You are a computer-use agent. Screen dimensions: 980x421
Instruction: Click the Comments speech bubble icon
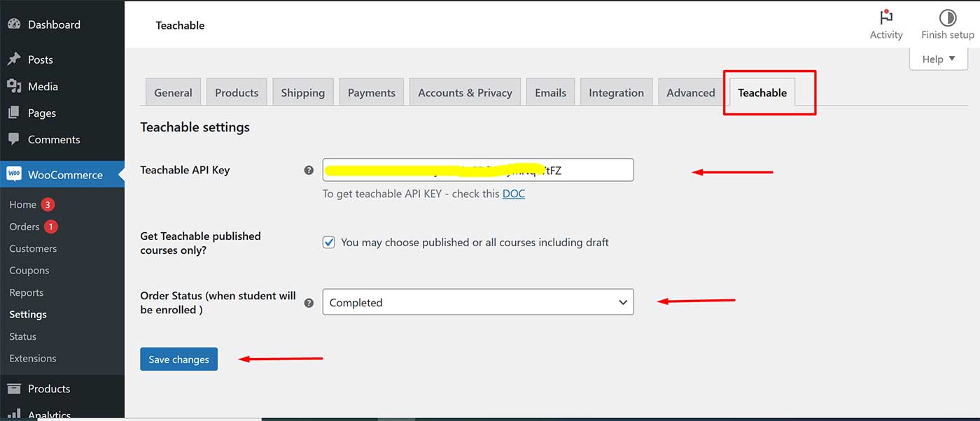point(14,139)
